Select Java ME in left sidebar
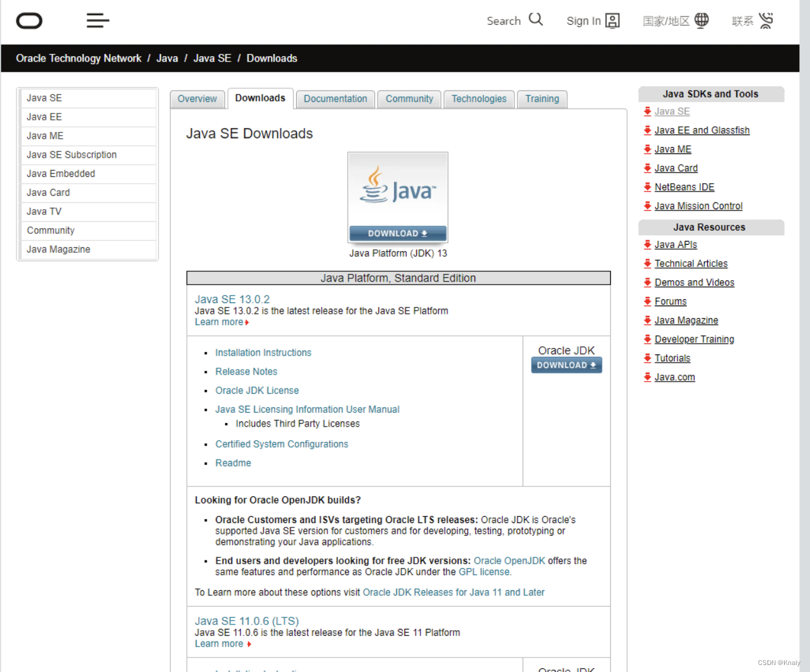Screen dimensions: 810x672 [88, 136]
